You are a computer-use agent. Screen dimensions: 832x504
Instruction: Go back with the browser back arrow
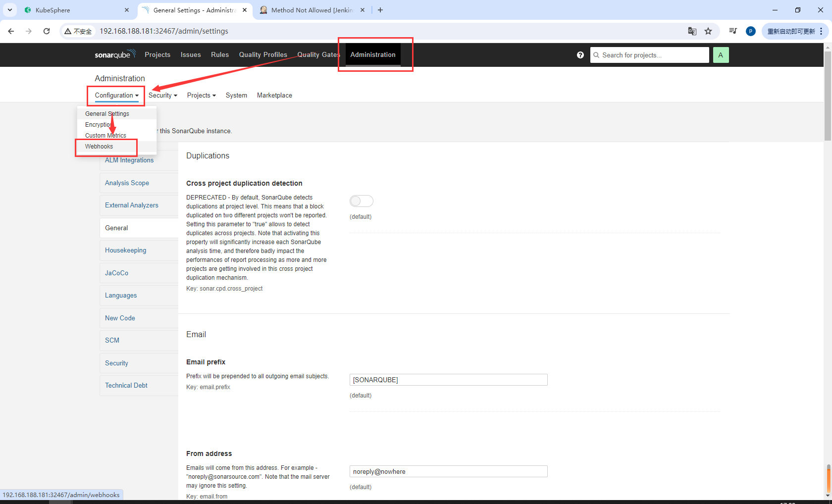pos(11,31)
